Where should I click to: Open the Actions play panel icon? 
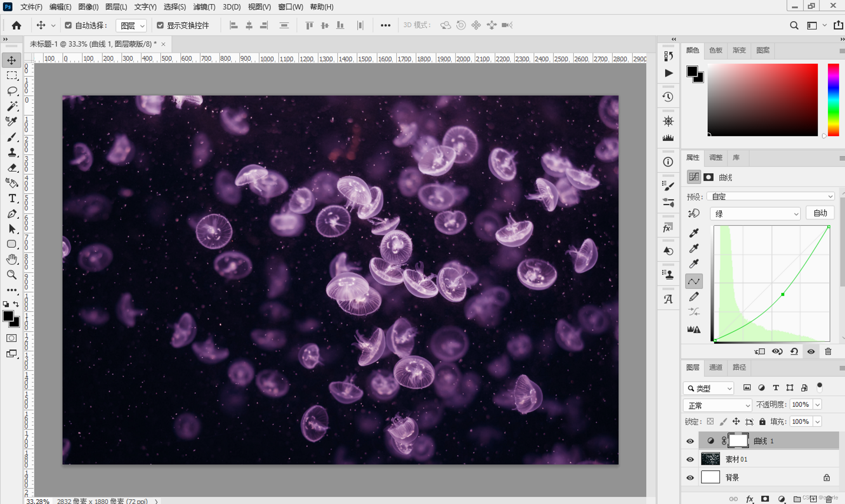[669, 73]
